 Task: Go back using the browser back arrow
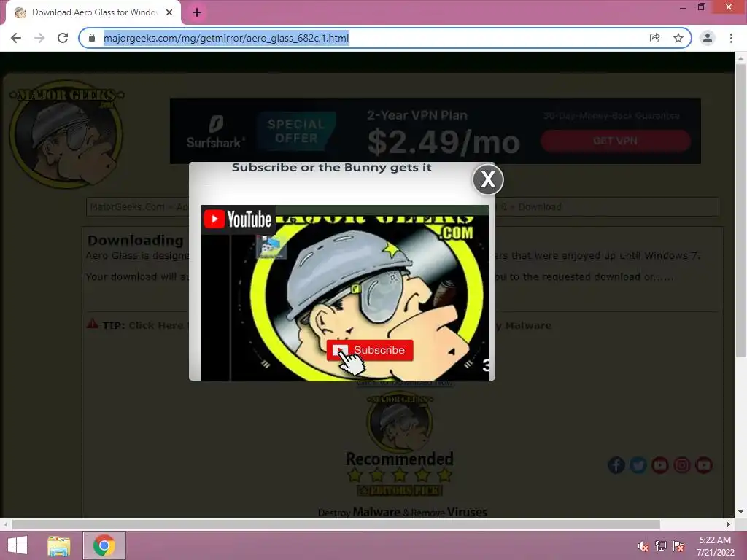(16, 38)
